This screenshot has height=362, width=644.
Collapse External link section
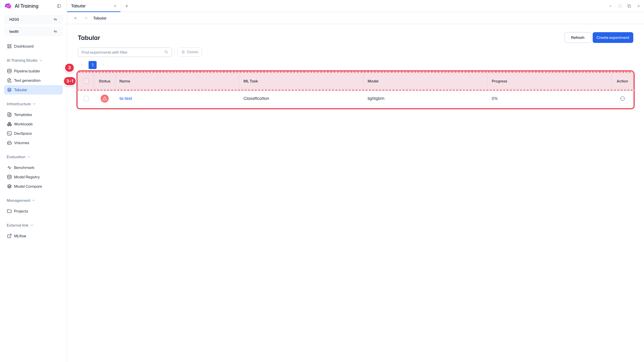pos(20,225)
